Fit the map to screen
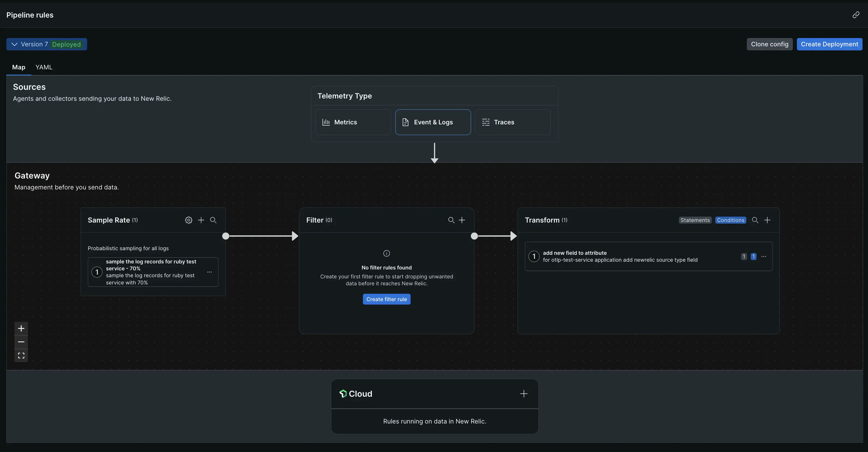 pos(21,355)
